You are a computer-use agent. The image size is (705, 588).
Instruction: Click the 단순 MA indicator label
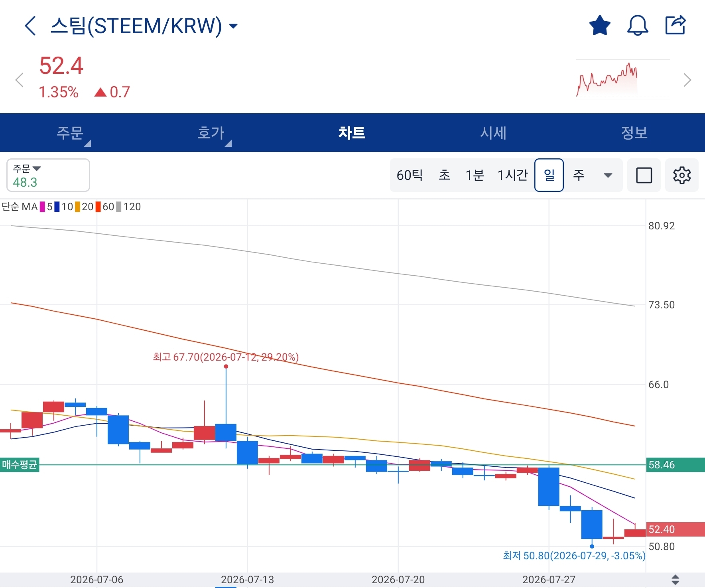[20, 207]
